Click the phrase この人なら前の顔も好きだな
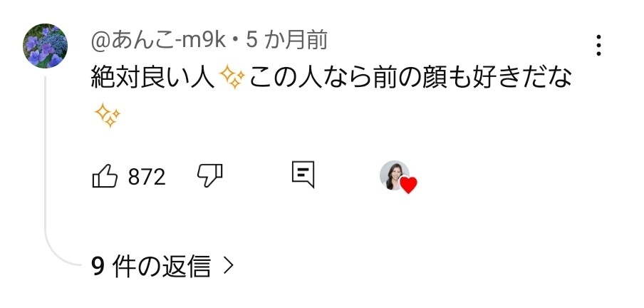The width and height of the screenshot is (644, 308). coord(411,78)
